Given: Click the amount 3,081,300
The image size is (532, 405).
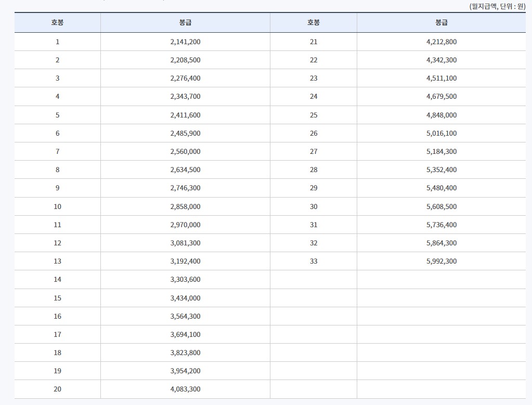Looking at the screenshot, I should tap(185, 243).
